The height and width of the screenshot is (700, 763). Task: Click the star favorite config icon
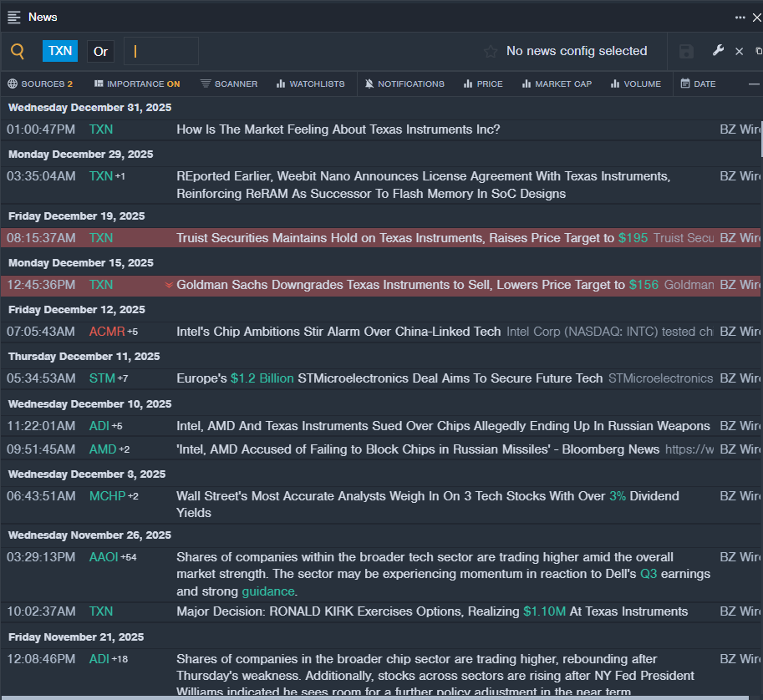click(491, 52)
